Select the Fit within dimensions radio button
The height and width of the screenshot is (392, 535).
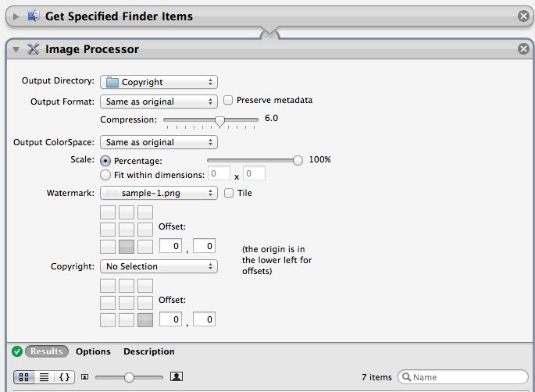tap(105, 175)
